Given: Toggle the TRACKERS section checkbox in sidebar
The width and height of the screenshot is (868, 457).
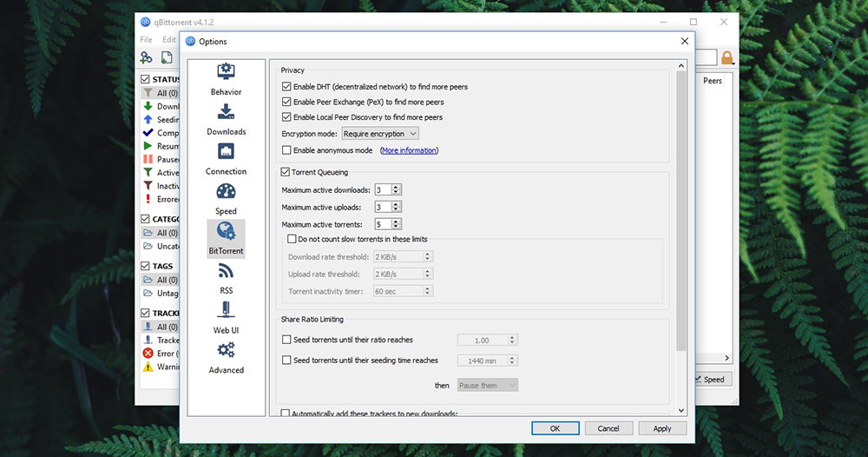Looking at the screenshot, I should coord(145,313).
